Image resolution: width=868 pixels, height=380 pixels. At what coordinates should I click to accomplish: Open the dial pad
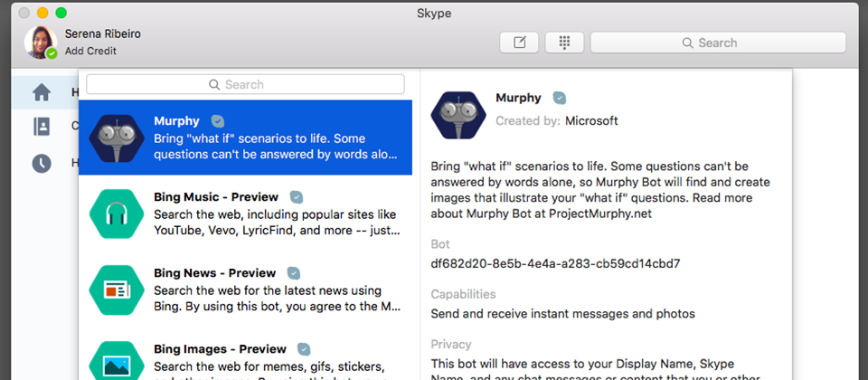[564, 43]
